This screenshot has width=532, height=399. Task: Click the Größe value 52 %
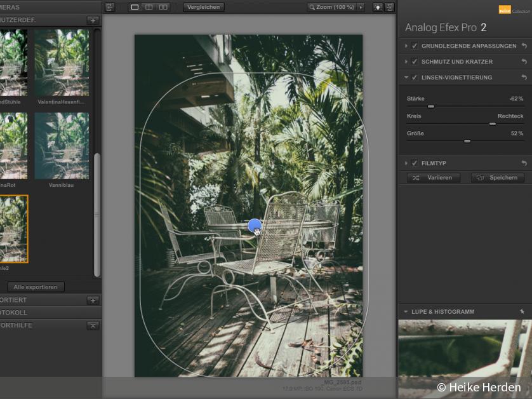click(517, 133)
